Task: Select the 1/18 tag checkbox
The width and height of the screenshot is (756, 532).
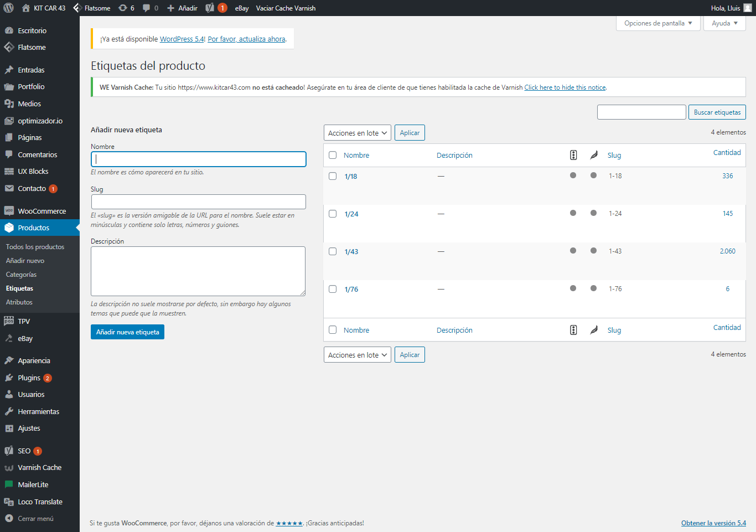Action: (x=333, y=176)
